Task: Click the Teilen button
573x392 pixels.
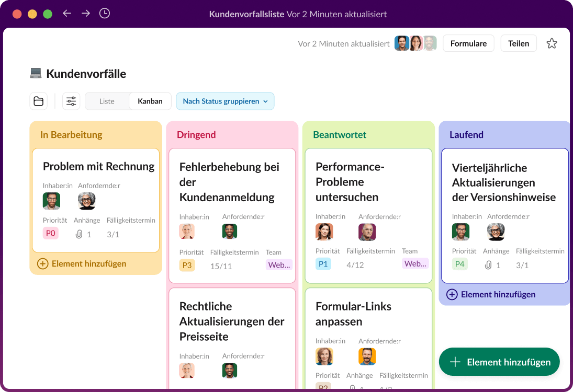Action: [x=519, y=43]
